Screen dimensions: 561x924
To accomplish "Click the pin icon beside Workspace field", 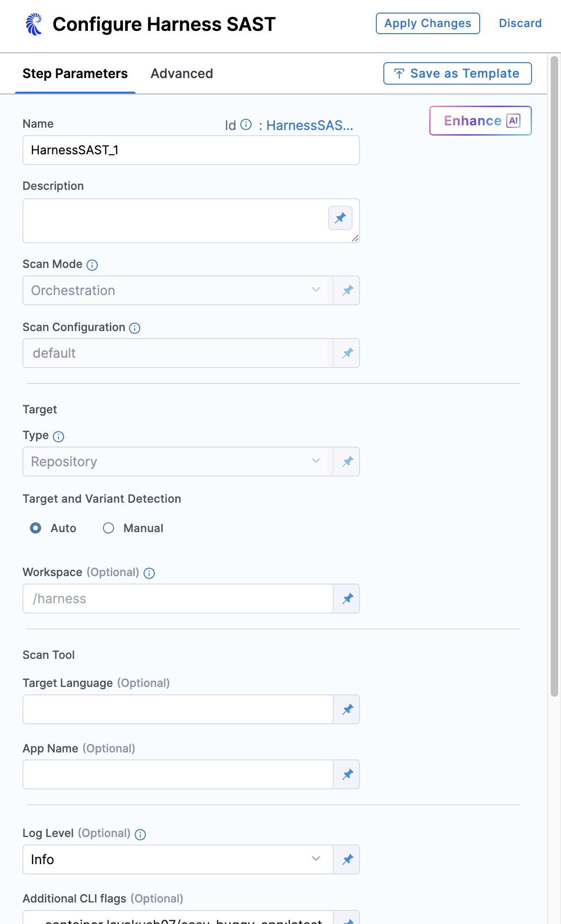I will click(x=347, y=599).
